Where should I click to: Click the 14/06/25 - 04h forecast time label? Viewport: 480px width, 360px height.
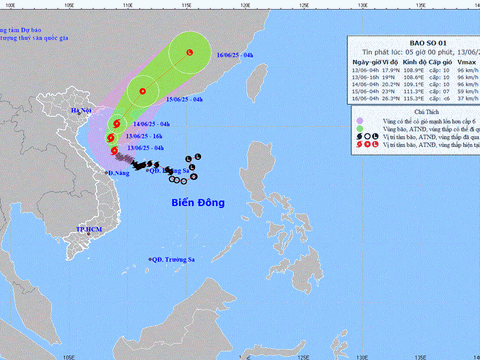click(x=151, y=124)
